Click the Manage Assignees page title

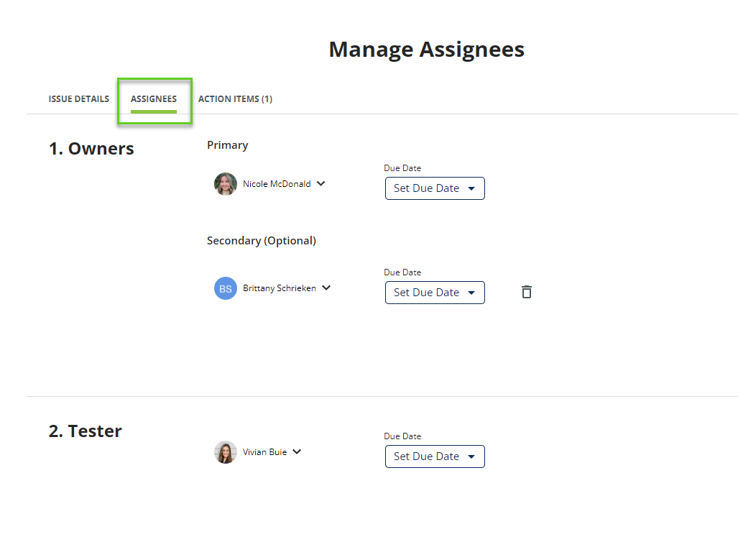pyautogui.click(x=426, y=50)
